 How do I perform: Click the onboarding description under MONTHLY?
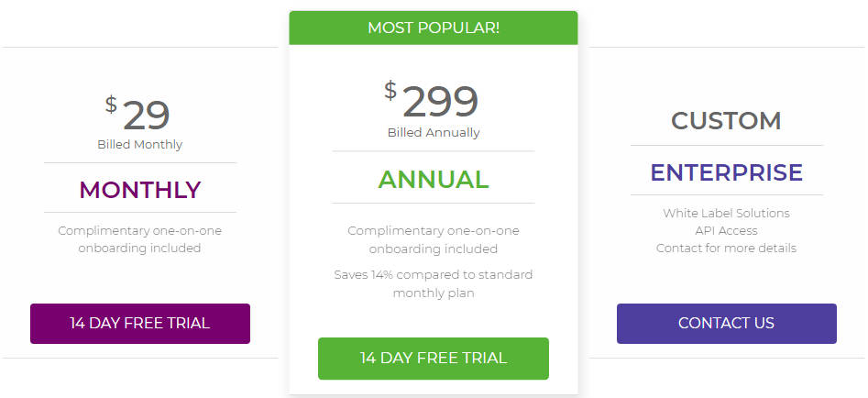click(140, 239)
